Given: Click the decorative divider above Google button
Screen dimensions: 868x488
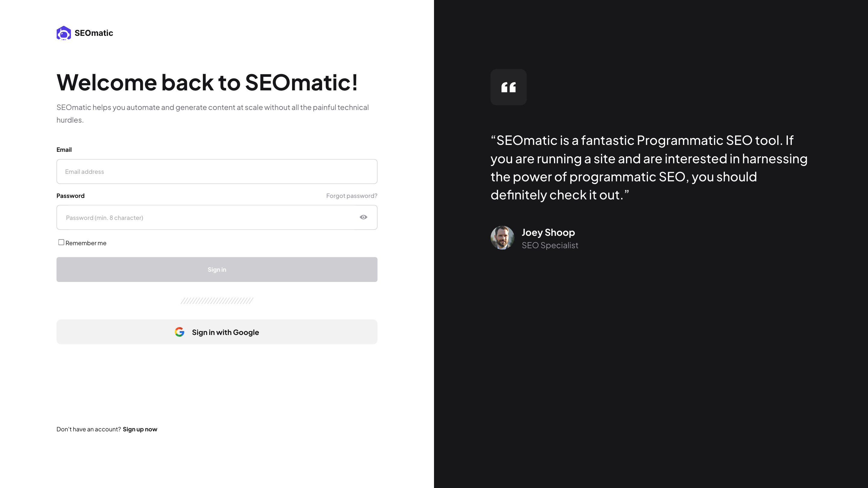Looking at the screenshot, I should 217,300.
